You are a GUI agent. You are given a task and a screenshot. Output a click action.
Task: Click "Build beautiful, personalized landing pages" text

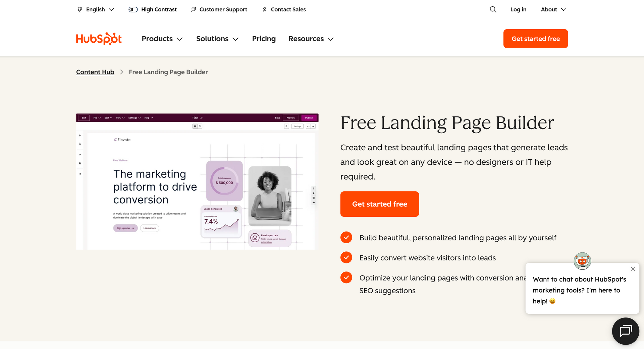click(x=458, y=238)
